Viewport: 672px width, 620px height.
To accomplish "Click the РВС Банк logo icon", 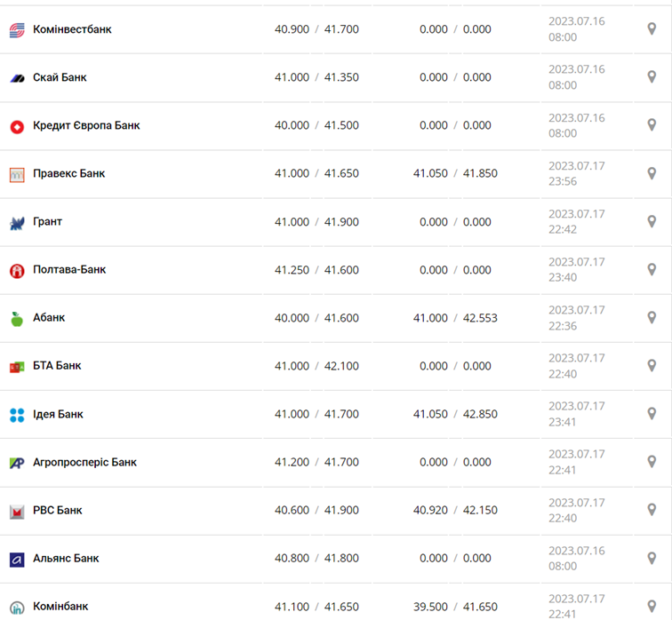I will tap(17, 511).
